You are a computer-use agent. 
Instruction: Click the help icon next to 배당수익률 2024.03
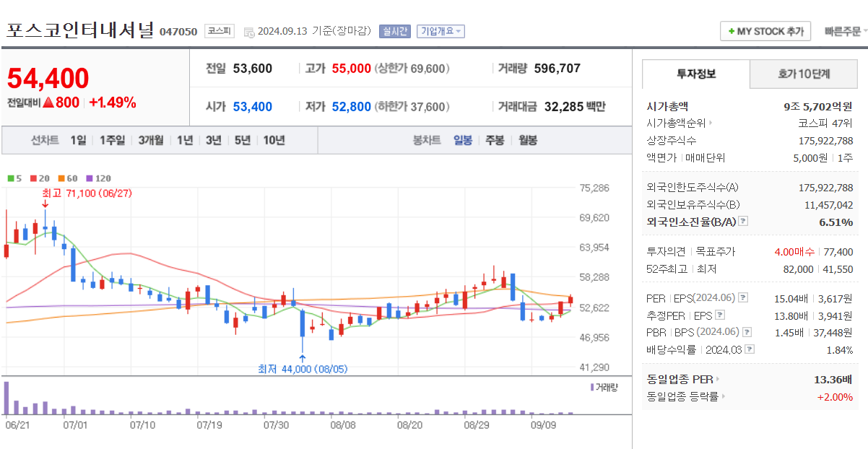pyautogui.click(x=750, y=349)
